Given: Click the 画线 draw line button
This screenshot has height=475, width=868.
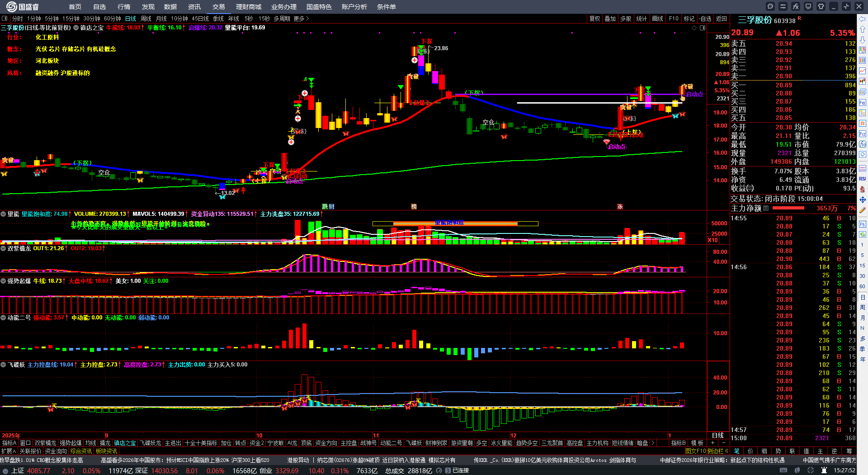Looking at the screenshot, I should [657, 19].
